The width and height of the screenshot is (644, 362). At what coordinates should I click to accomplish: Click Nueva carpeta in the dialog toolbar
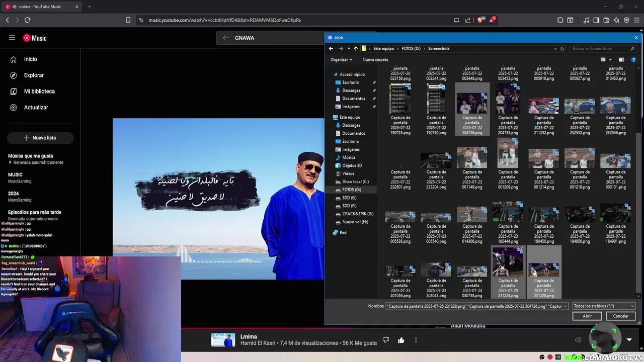375,60
